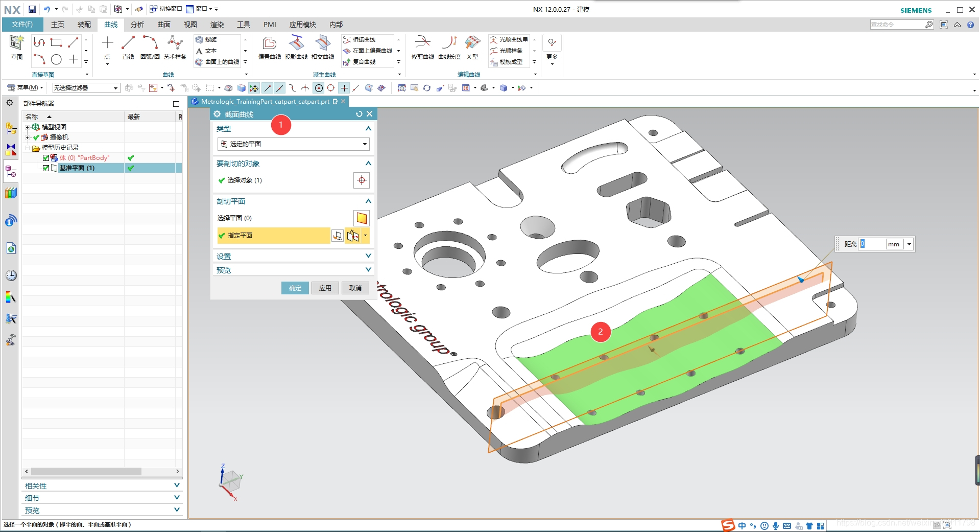Click the 应用 button
980x532 pixels.
325,288
